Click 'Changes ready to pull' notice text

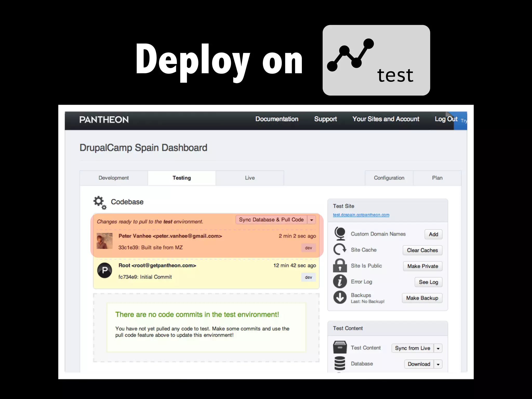tap(150, 222)
